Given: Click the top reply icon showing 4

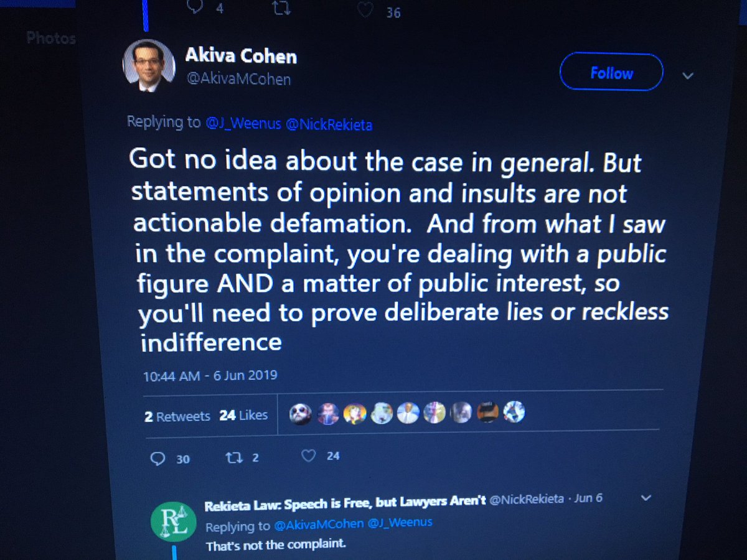Looking at the screenshot, I should point(195,7).
